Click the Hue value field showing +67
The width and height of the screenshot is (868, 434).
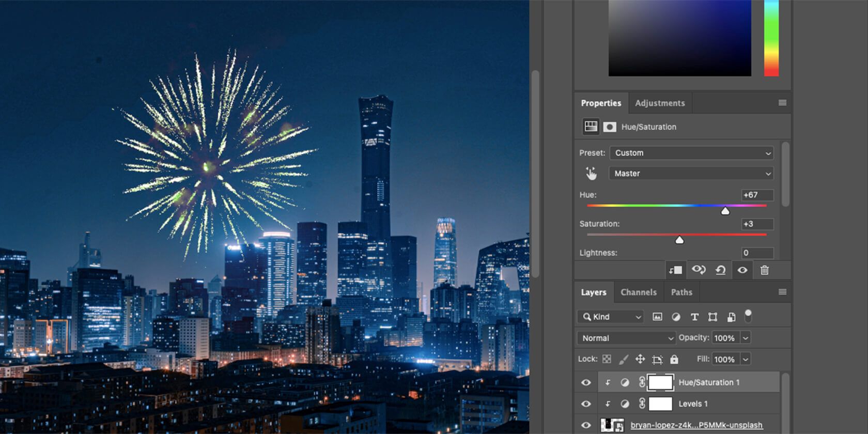[x=757, y=195]
